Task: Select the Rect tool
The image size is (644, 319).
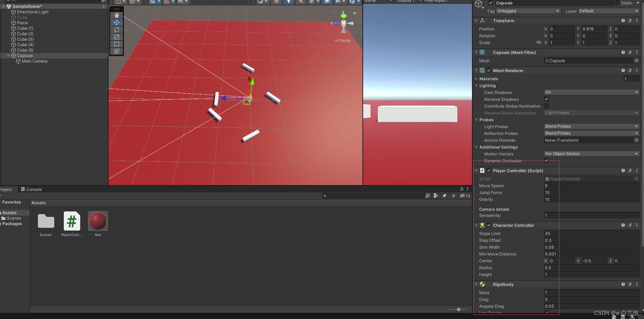Action: click(x=117, y=44)
